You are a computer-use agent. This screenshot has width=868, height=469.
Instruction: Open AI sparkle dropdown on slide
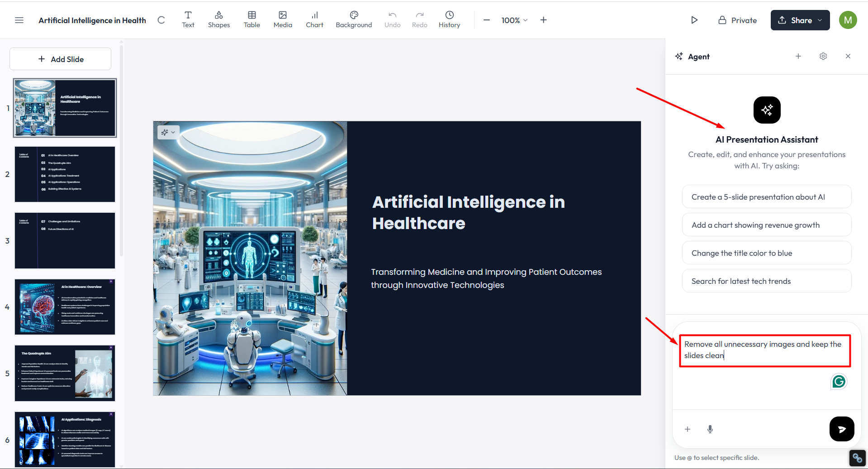168,132
